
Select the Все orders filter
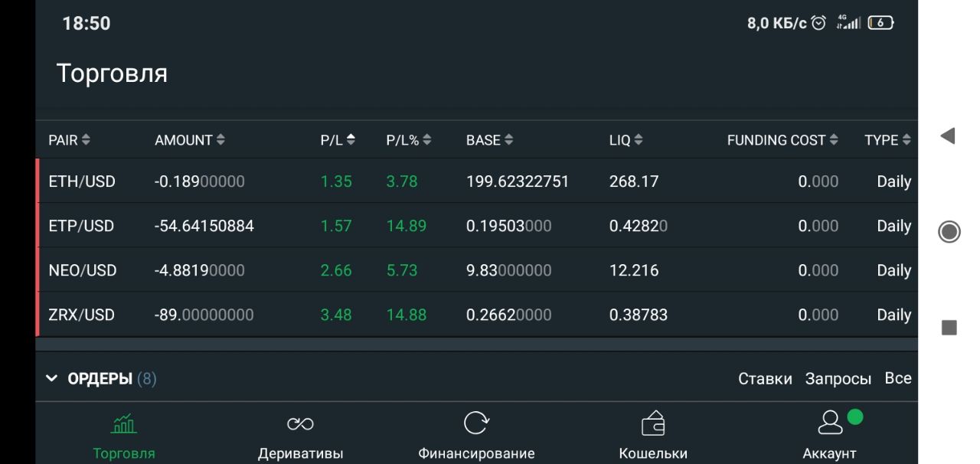898,378
